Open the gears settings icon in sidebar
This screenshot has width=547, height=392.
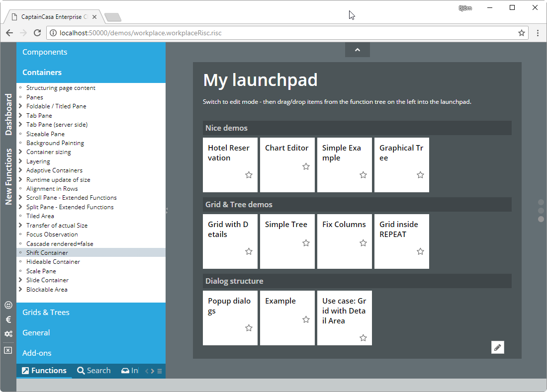tap(8, 334)
